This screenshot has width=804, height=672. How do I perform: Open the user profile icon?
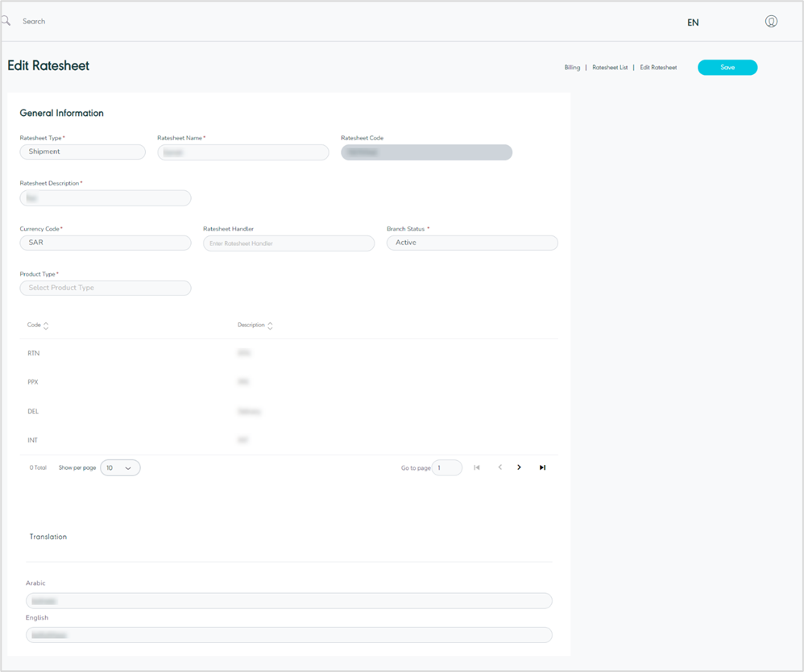[x=771, y=22]
